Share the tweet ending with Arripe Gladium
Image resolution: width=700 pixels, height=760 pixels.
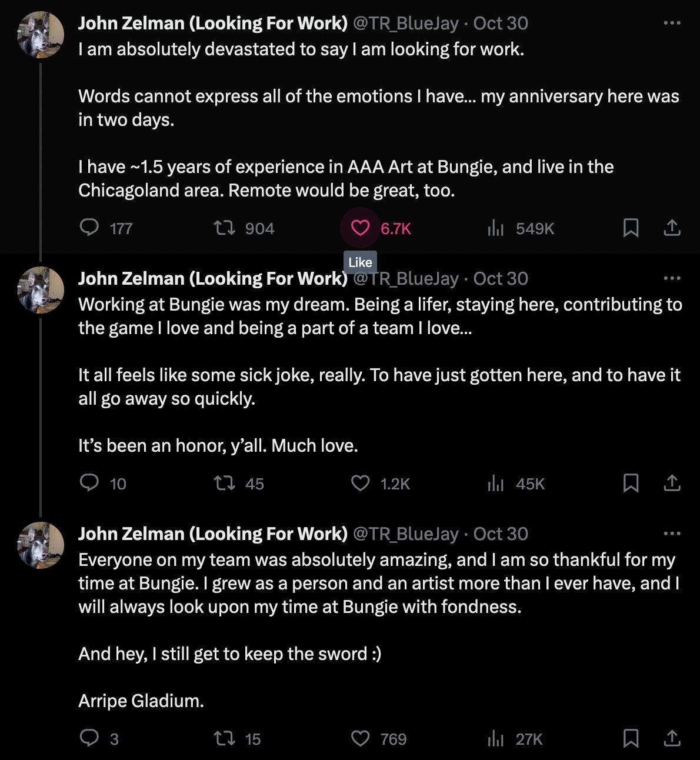672,738
